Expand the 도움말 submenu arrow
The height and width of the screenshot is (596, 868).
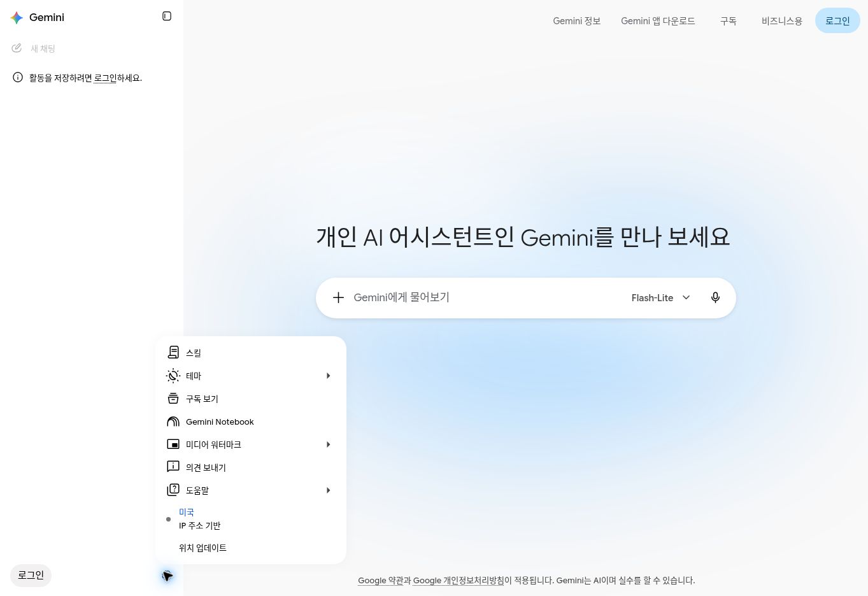click(328, 490)
